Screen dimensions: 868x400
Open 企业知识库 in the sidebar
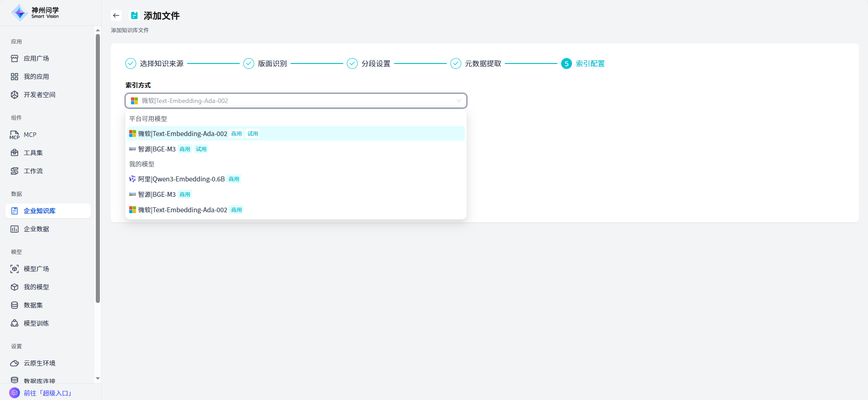[39, 211]
